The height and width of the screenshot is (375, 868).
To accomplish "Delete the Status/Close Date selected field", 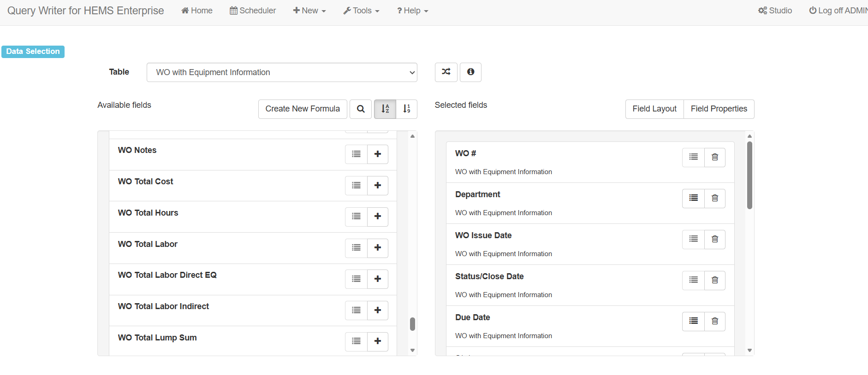I will click(x=715, y=280).
